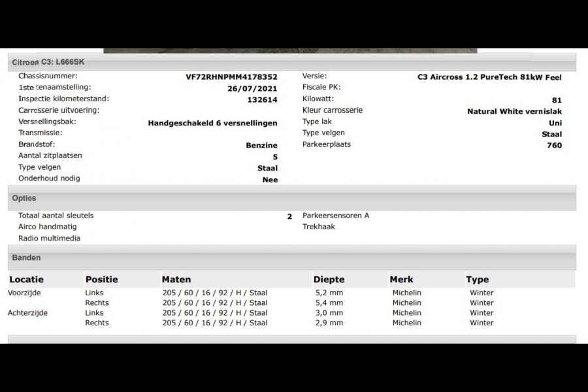
Task: Select "Totaal aantal sleutels" label
Action: click(56, 216)
